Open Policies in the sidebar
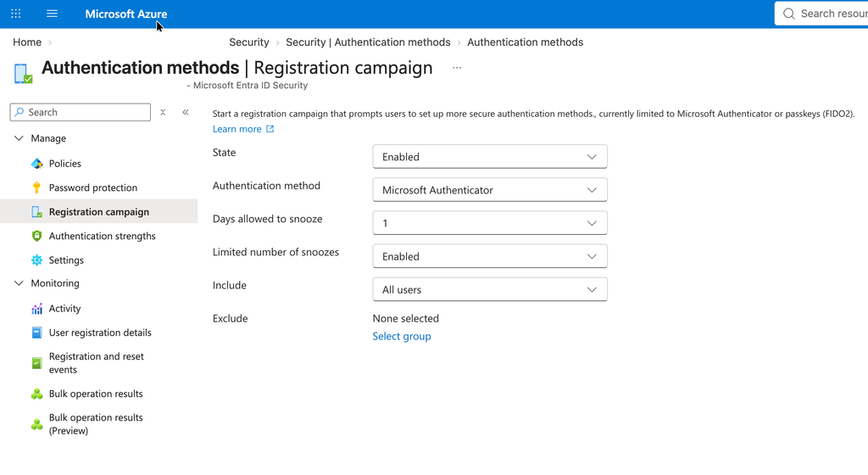The width and height of the screenshot is (868, 475). [x=64, y=164]
